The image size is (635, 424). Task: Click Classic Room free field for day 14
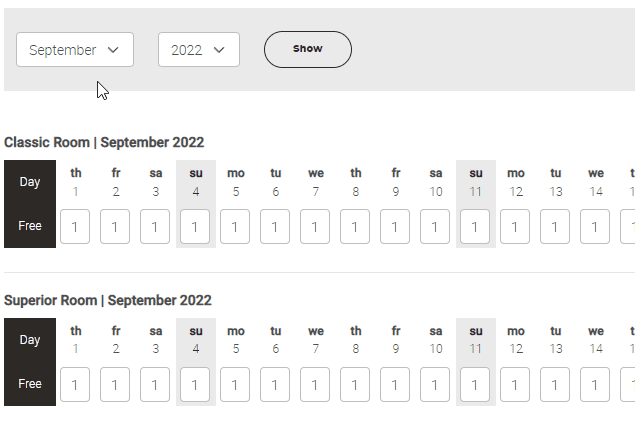595,226
